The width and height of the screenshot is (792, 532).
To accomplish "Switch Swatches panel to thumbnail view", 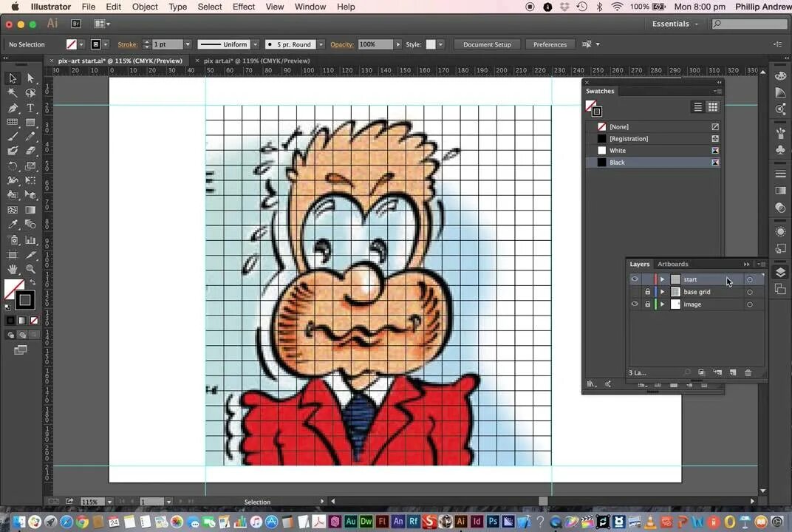I will tap(713, 107).
